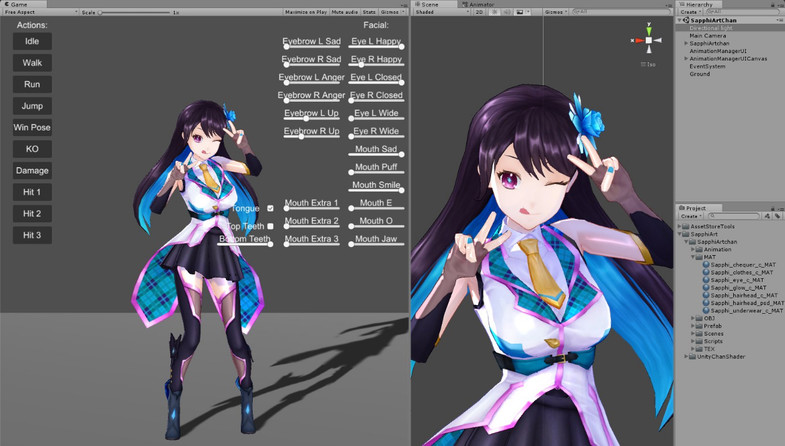Image resolution: width=785 pixels, height=446 pixels.
Task: Click the Mouth Smile slider
Action: pyautogui.click(x=376, y=190)
